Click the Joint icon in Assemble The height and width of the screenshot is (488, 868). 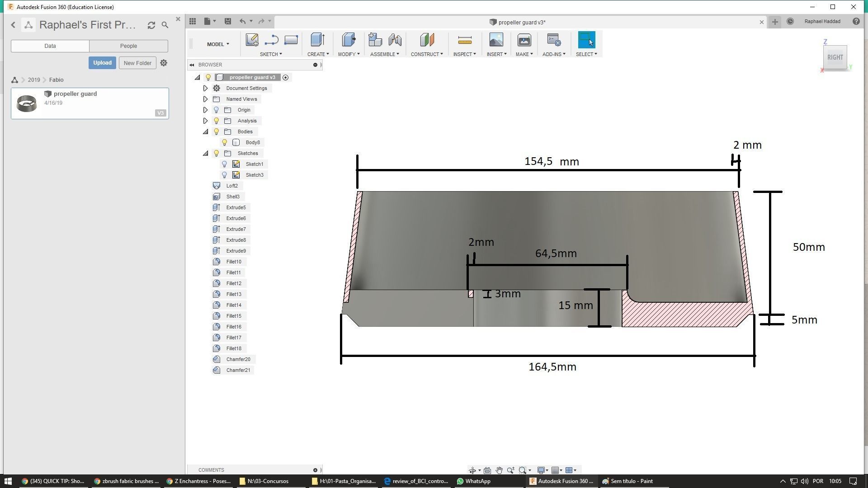pyautogui.click(x=395, y=40)
